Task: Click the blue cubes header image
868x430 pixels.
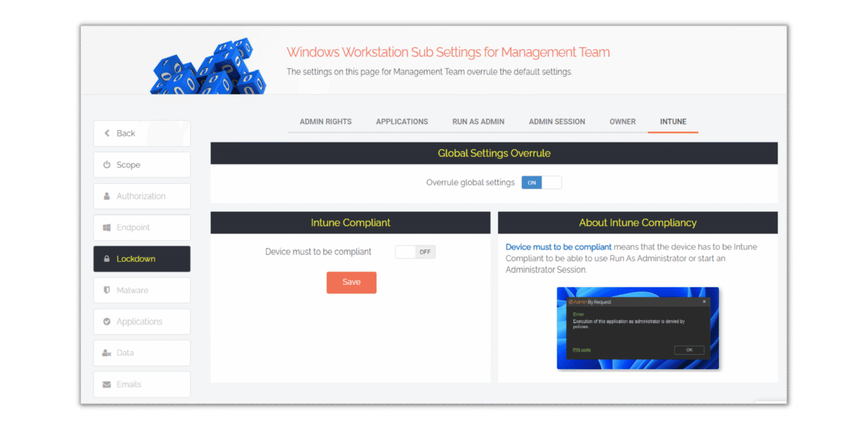Action: (x=208, y=67)
